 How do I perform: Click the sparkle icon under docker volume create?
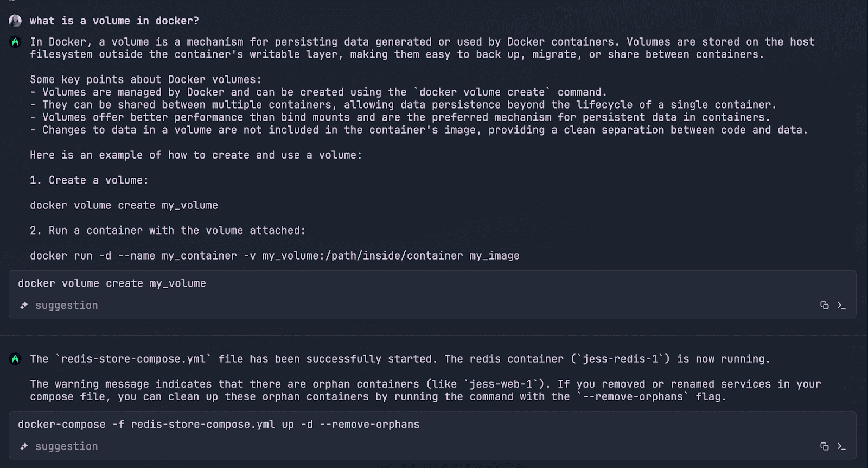coord(24,306)
